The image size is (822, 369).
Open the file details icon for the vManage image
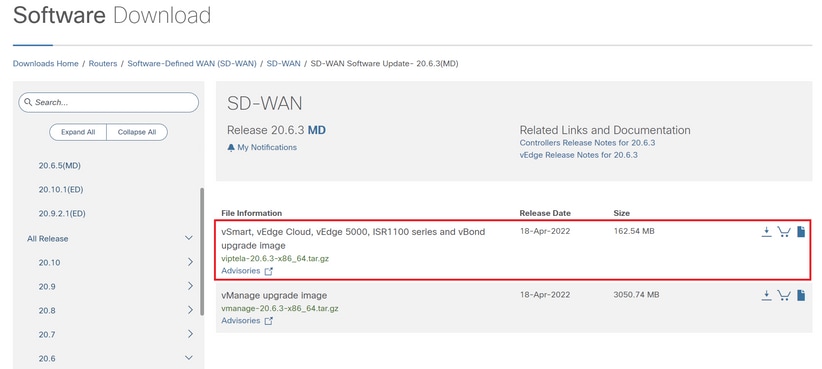(x=801, y=296)
